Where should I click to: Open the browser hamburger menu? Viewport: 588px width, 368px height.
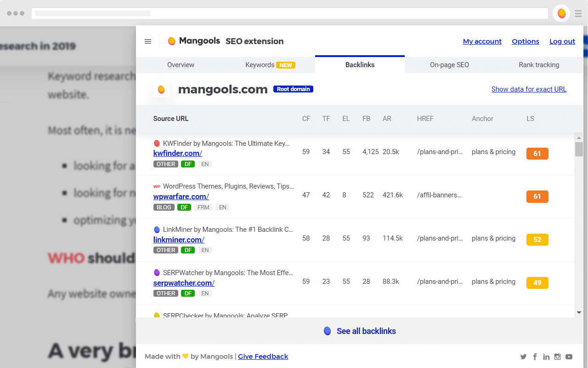click(578, 13)
